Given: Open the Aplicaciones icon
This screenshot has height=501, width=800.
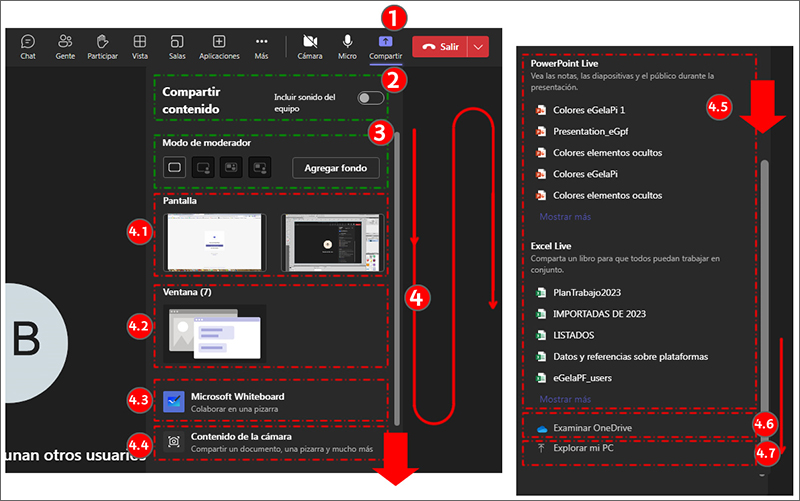Looking at the screenshot, I should point(219,42).
